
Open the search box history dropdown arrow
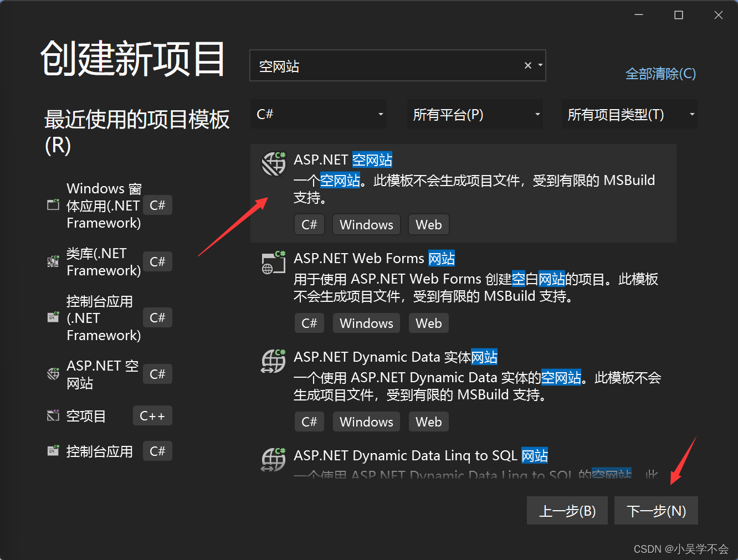point(540,65)
